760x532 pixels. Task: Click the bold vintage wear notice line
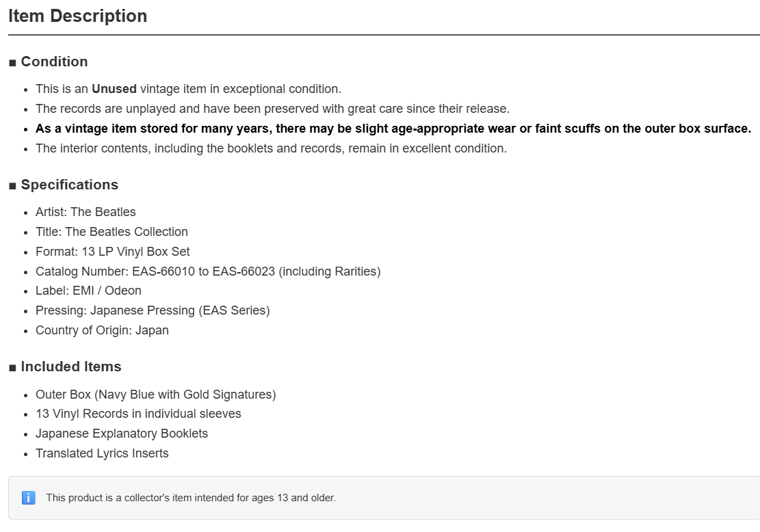tap(393, 129)
